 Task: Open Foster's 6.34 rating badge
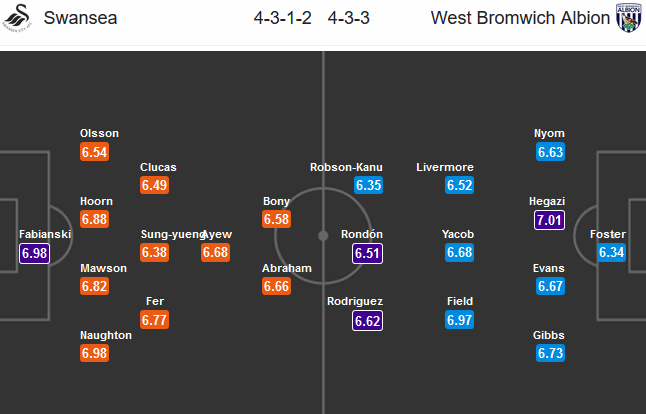coord(611,253)
